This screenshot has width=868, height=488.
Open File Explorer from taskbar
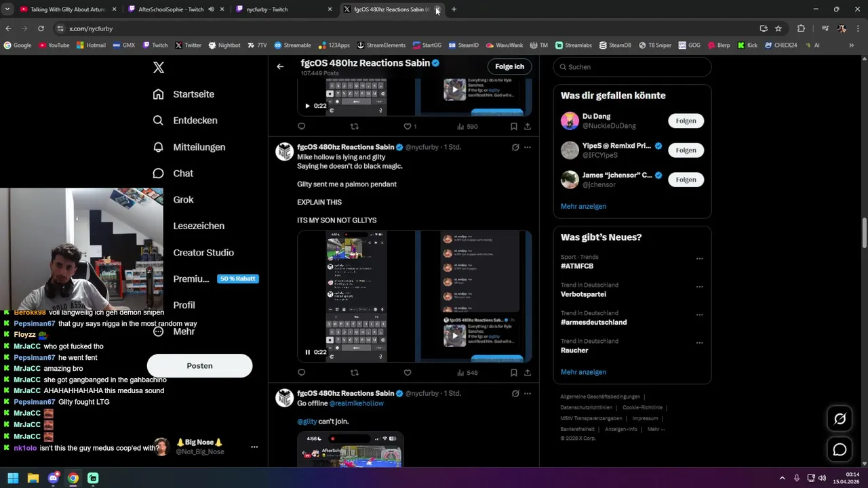(x=33, y=478)
